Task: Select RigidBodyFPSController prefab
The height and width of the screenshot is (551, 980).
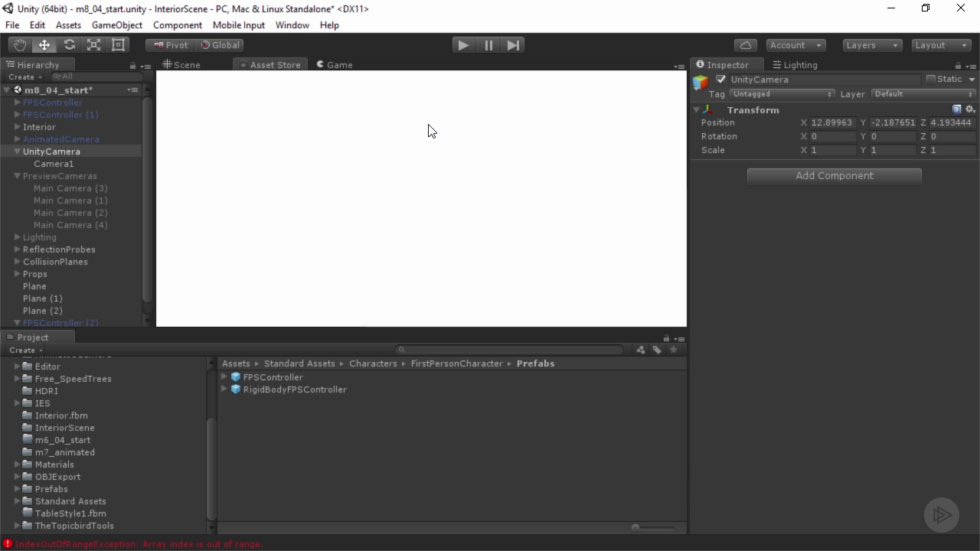Action: (295, 390)
